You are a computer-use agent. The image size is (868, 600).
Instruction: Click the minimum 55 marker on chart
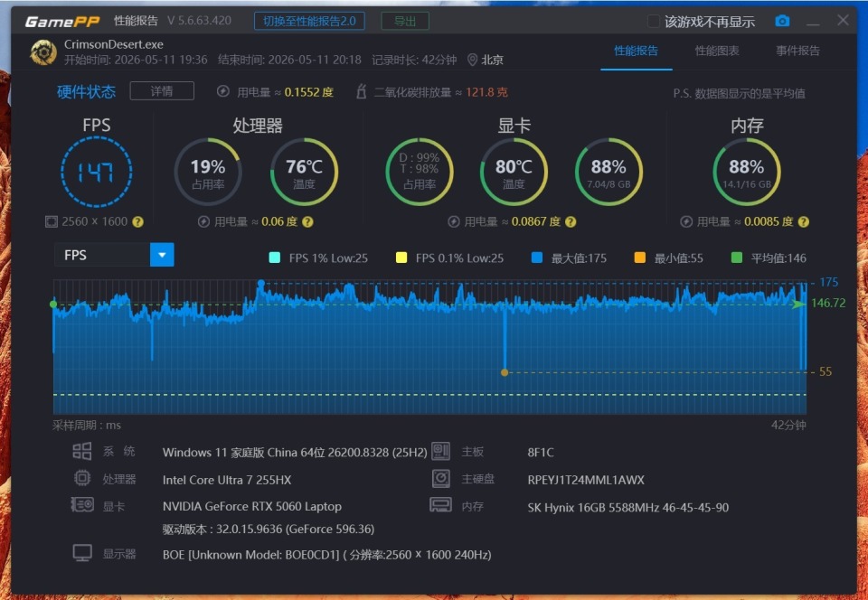(x=505, y=372)
